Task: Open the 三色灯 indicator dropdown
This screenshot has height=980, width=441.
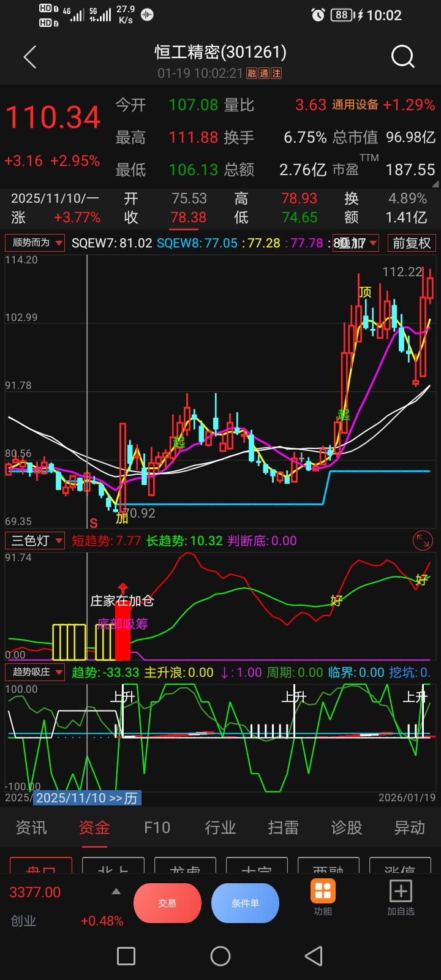Action: (36, 541)
